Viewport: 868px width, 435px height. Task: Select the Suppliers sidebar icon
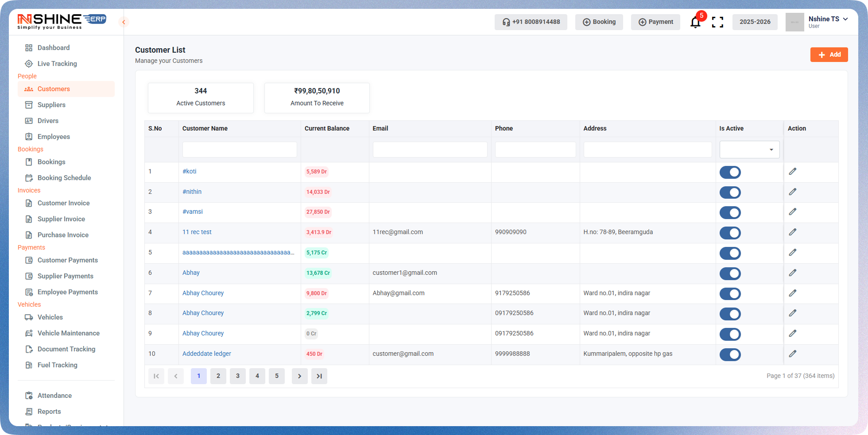[x=29, y=105]
